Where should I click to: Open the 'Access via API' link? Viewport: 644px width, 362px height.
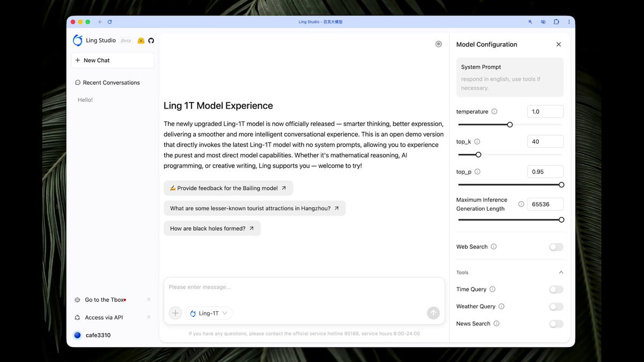coord(113,317)
